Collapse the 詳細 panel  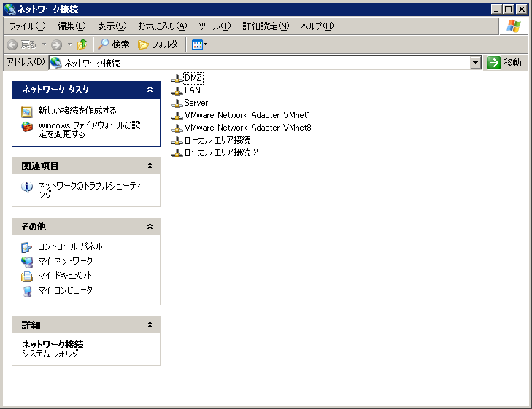coord(150,325)
